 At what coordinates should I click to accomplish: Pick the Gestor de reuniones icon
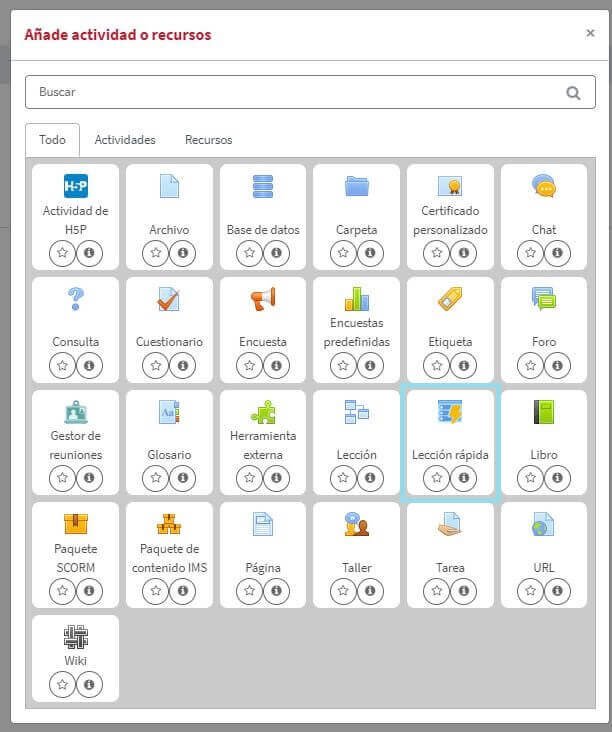(76, 412)
